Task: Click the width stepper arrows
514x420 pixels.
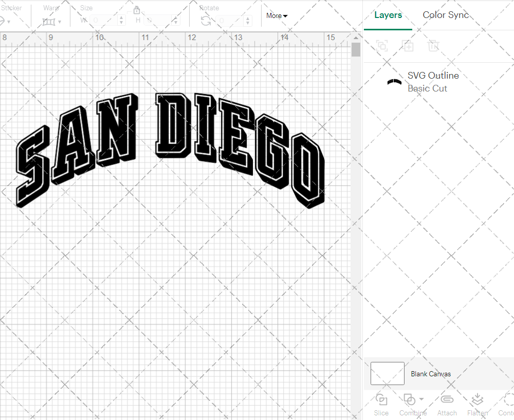Action: (x=122, y=21)
